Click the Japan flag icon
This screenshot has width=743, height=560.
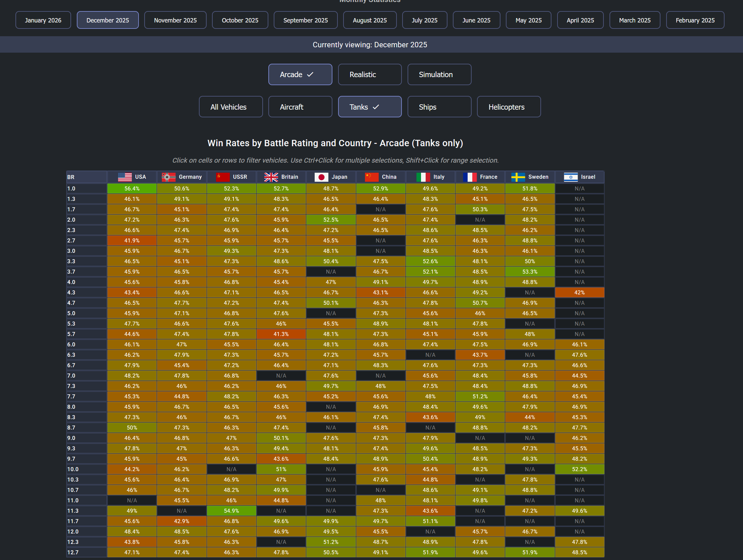point(321,177)
